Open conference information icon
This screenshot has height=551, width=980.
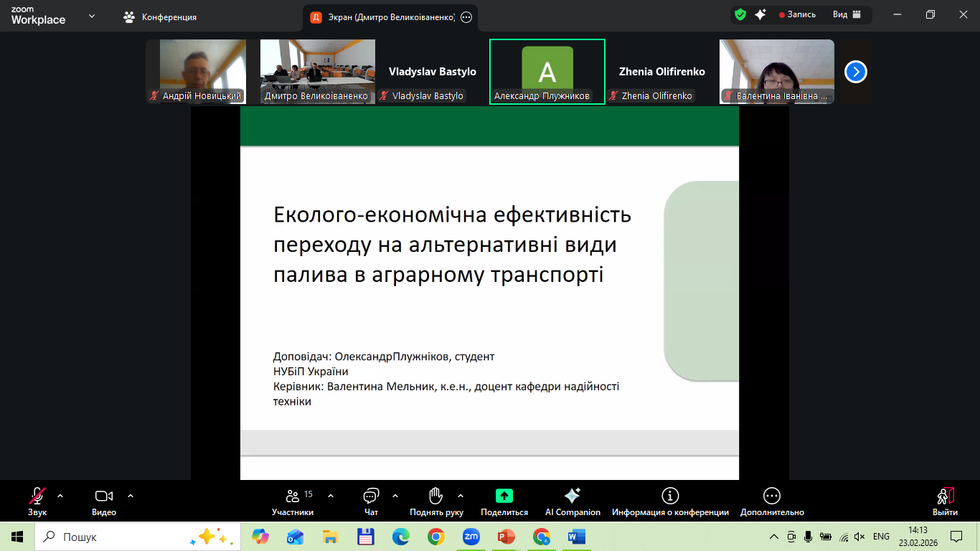pyautogui.click(x=670, y=501)
